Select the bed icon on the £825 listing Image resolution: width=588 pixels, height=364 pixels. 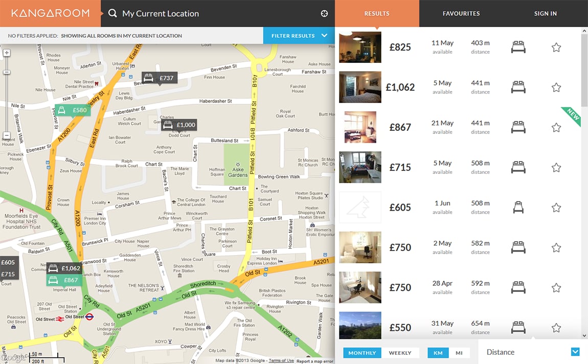(x=518, y=47)
